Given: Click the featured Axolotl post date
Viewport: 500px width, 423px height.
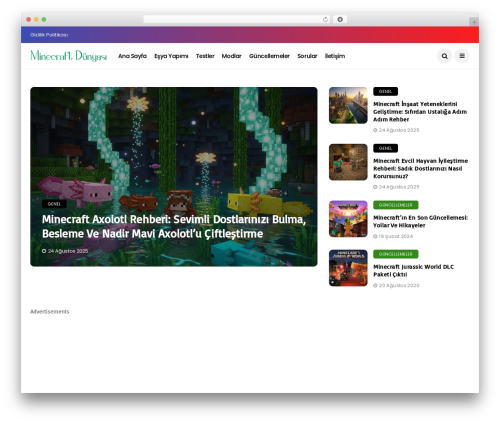Looking at the screenshot, I should click(x=65, y=251).
